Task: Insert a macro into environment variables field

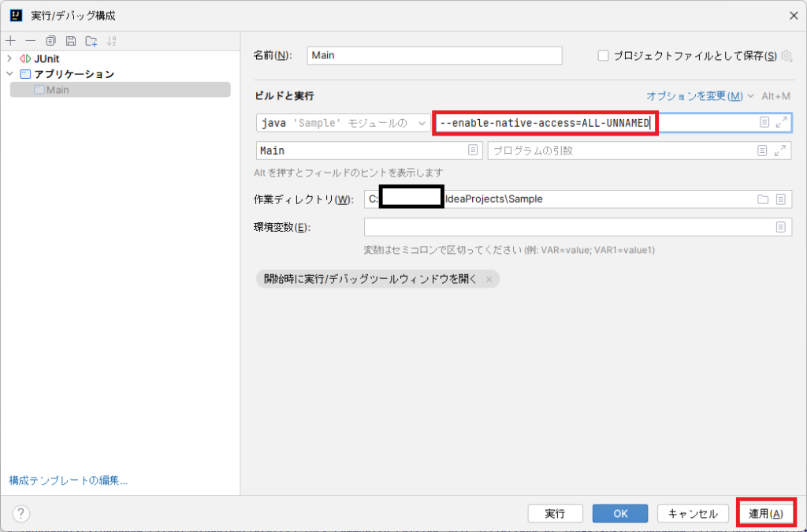Action: [x=781, y=227]
